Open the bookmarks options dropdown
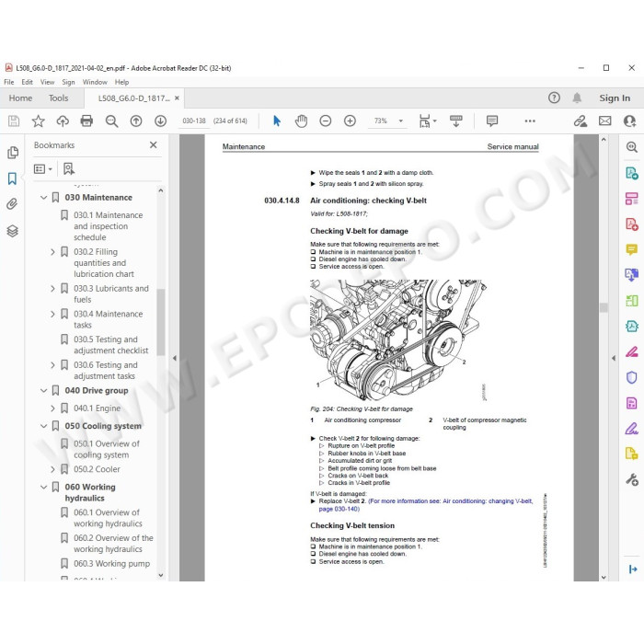The height and width of the screenshot is (644, 644). (x=42, y=168)
